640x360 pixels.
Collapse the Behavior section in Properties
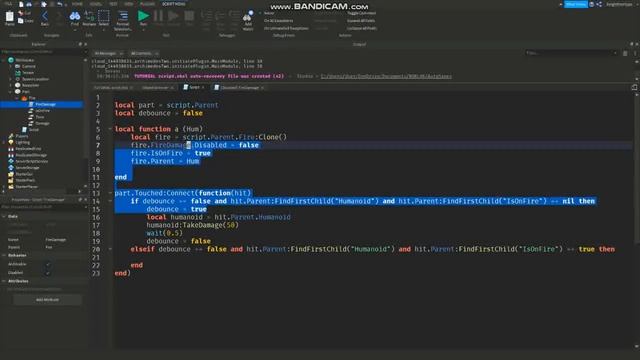(x=4, y=255)
